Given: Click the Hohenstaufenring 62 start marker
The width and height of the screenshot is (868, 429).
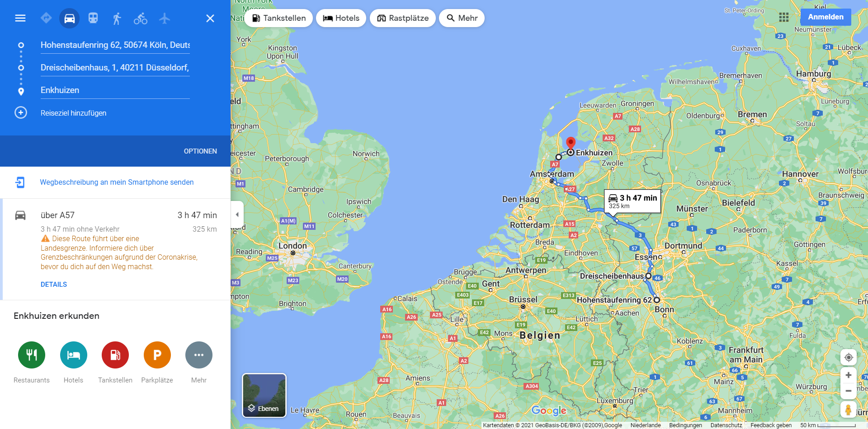Looking at the screenshot, I should pyautogui.click(x=657, y=300).
